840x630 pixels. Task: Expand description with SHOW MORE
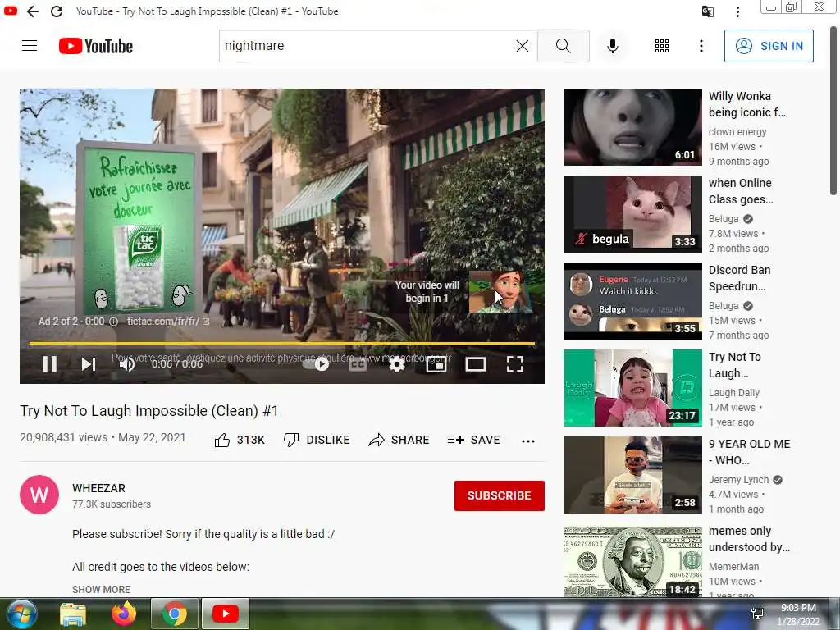[x=101, y=589]
